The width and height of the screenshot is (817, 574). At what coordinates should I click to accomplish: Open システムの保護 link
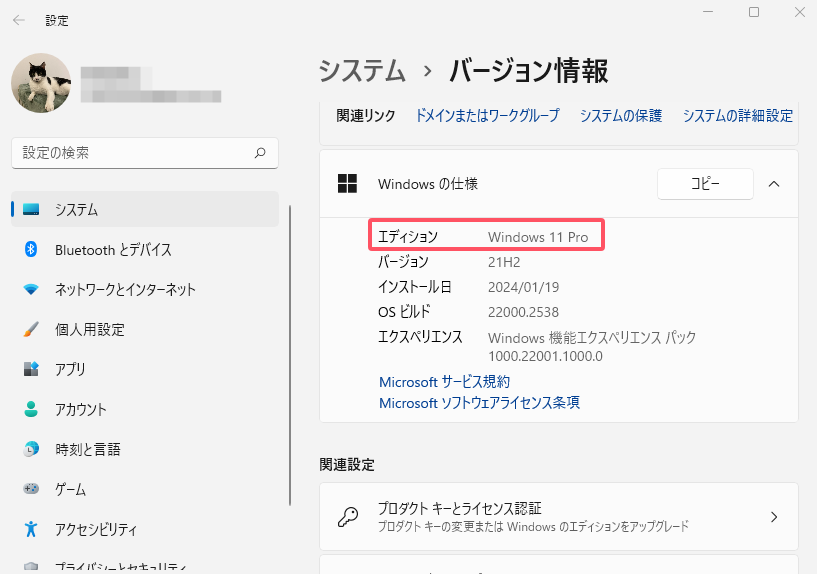[621, 115]
